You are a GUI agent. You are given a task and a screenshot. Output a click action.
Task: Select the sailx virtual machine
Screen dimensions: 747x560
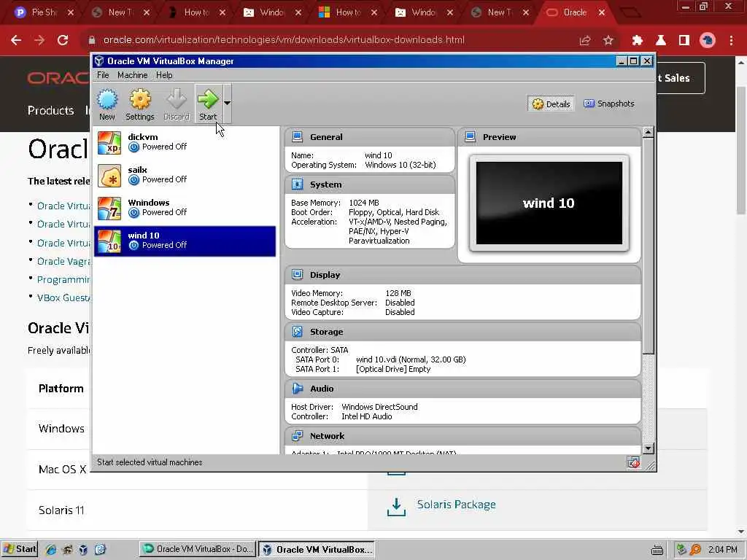185,175
